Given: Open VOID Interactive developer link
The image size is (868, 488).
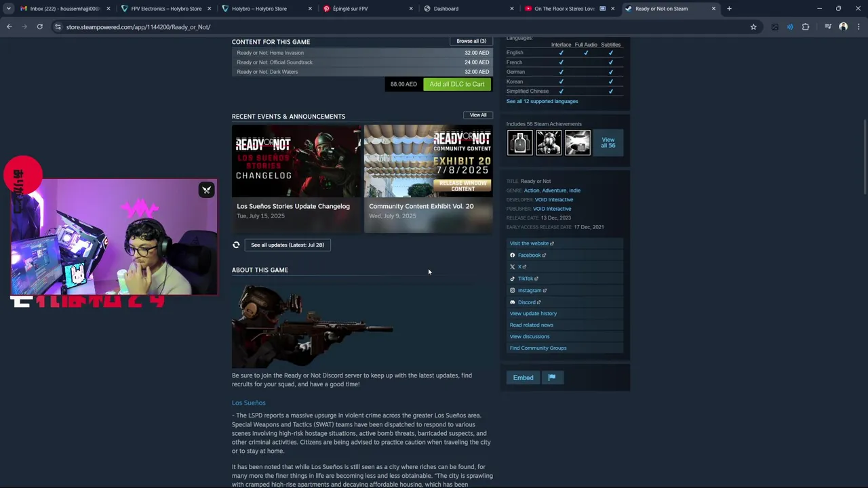Looking at the screenshot, I should (554, 200).
